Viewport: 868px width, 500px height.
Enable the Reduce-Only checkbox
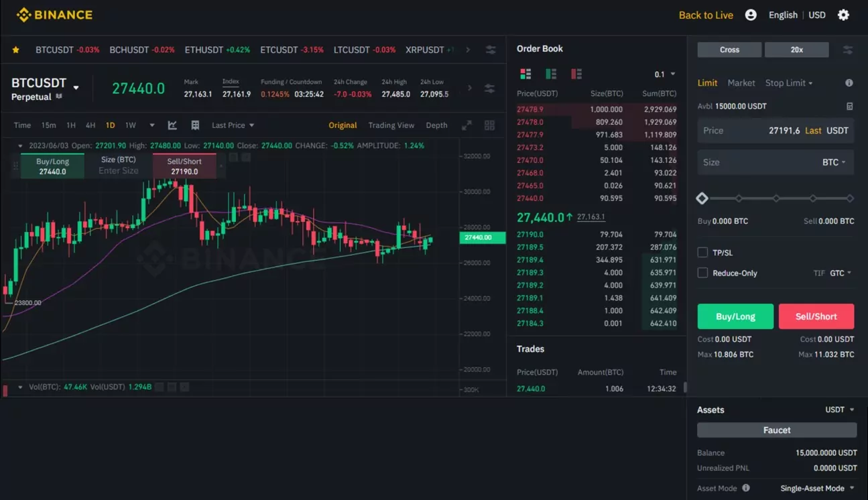[702, 273]
